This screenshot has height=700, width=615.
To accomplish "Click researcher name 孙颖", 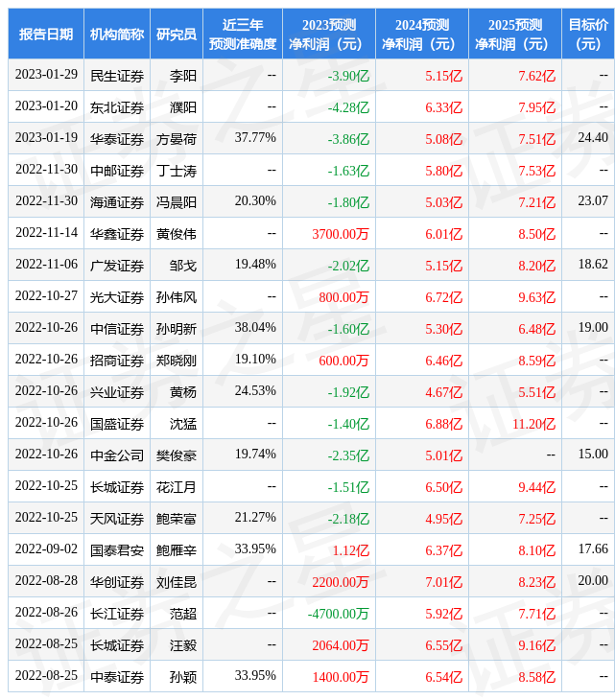I will tap(183, 677).
